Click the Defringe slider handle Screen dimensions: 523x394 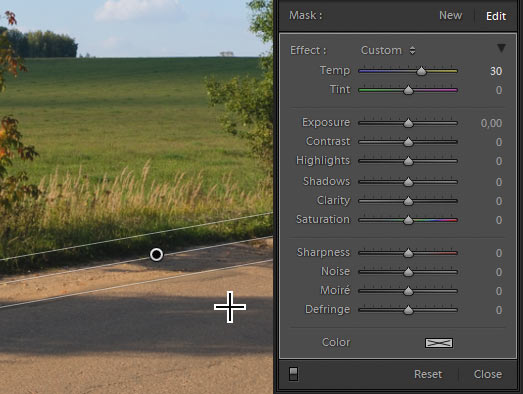[x=408, y=310]
